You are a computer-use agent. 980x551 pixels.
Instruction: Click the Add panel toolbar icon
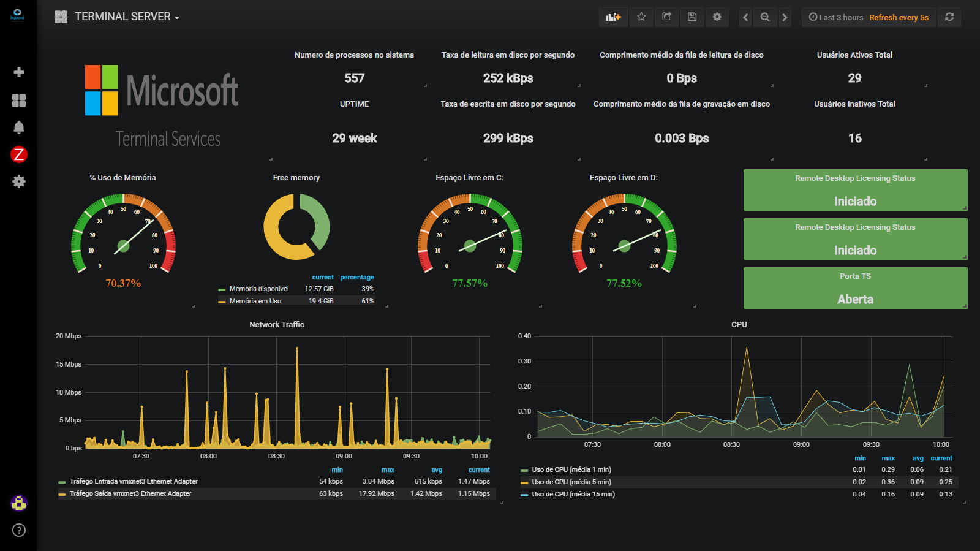click(x=613, y=17)
